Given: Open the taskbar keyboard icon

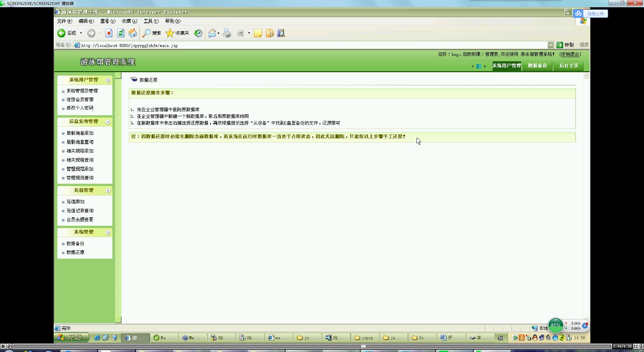Looking at the screenshot, I should [x=501, y=338].
